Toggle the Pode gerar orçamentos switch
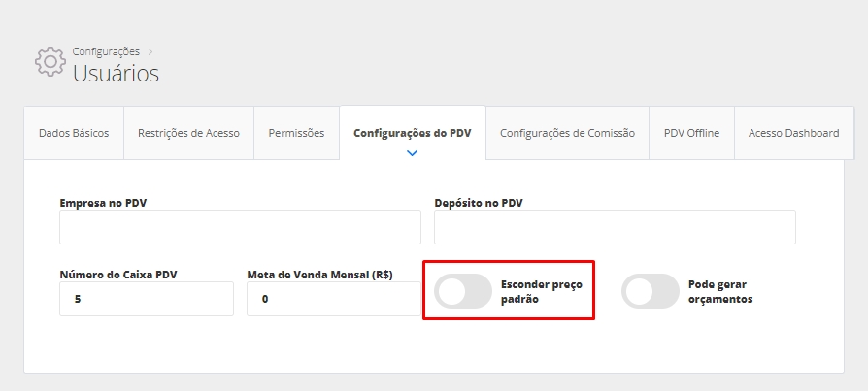The height and width of the screenshot is (391, 868). coord(651,291)
